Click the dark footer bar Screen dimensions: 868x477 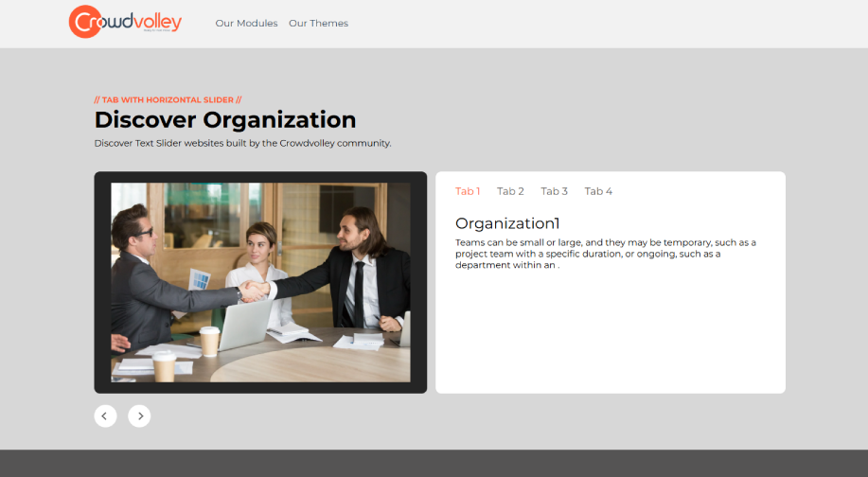[x=434, y=463]
